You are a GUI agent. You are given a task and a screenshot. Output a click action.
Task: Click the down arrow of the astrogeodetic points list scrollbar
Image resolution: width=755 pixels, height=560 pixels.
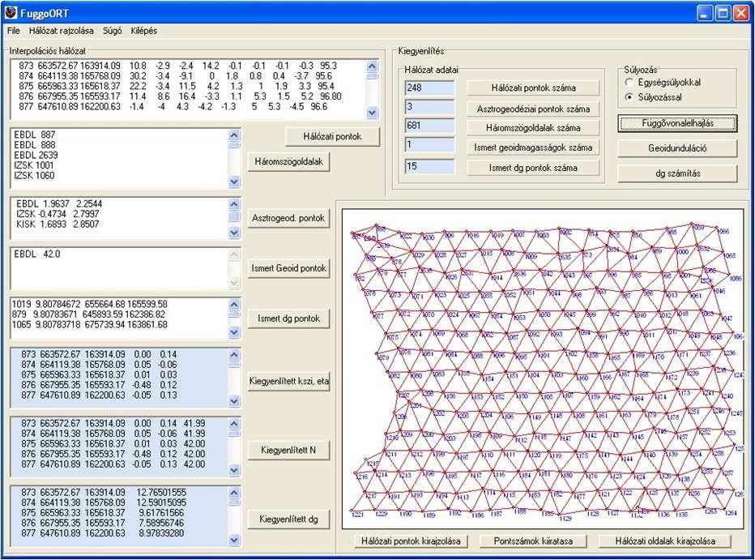[234, 233]
